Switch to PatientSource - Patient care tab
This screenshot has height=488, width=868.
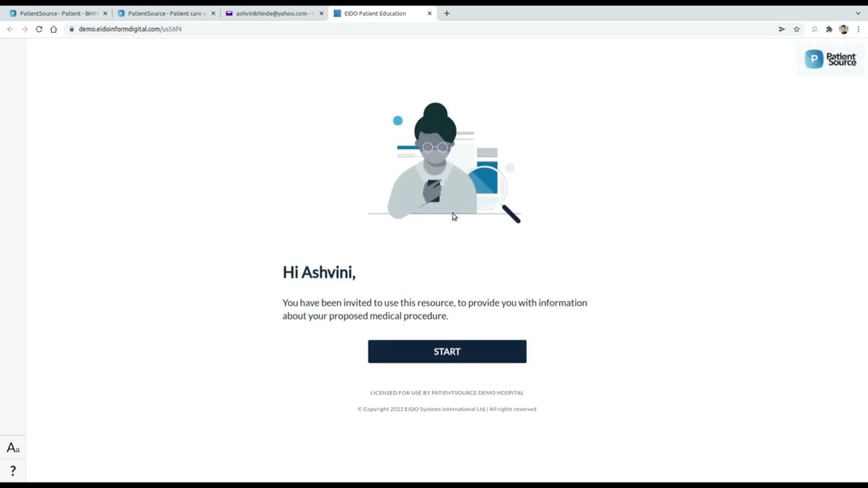[166, 14]
